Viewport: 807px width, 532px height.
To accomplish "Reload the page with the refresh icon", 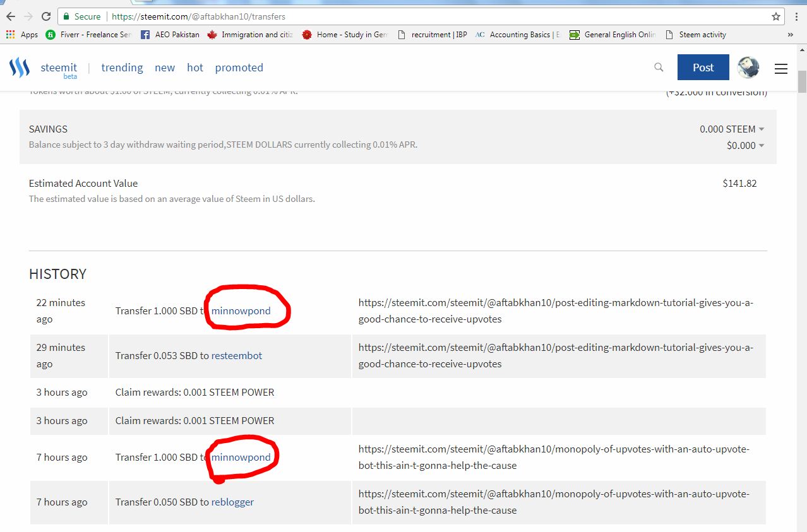I will [46, 16].
